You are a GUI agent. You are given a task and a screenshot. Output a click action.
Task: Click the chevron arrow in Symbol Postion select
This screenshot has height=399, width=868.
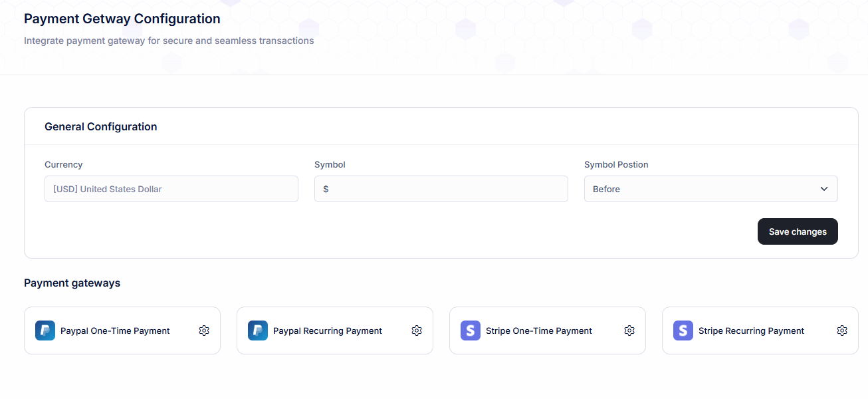pos(824,189)
